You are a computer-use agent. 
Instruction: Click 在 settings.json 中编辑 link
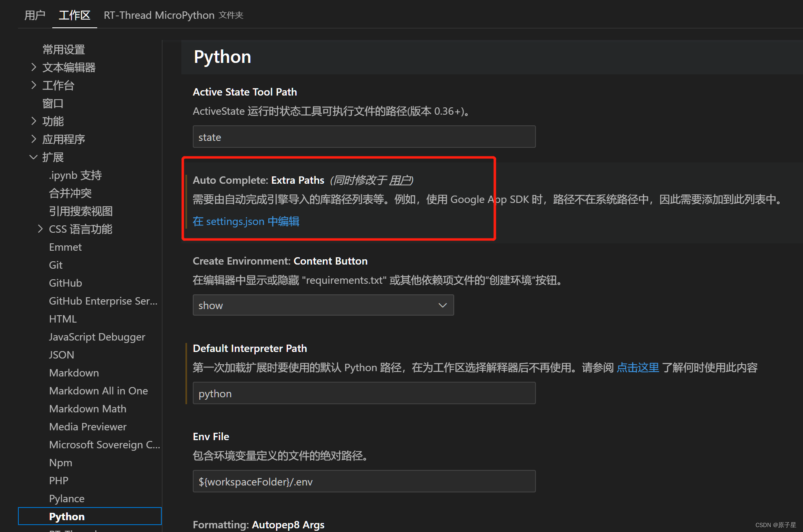pos(246,221)
